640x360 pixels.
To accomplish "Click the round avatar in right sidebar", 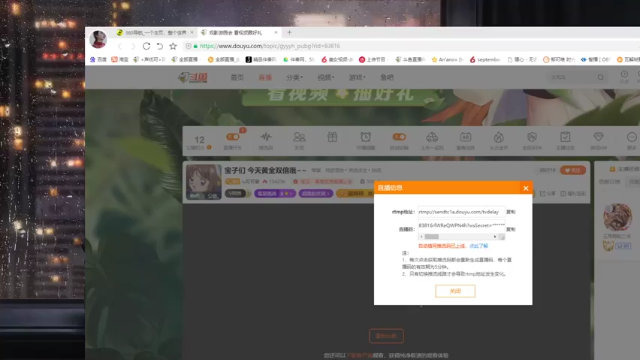I will 617,217.
